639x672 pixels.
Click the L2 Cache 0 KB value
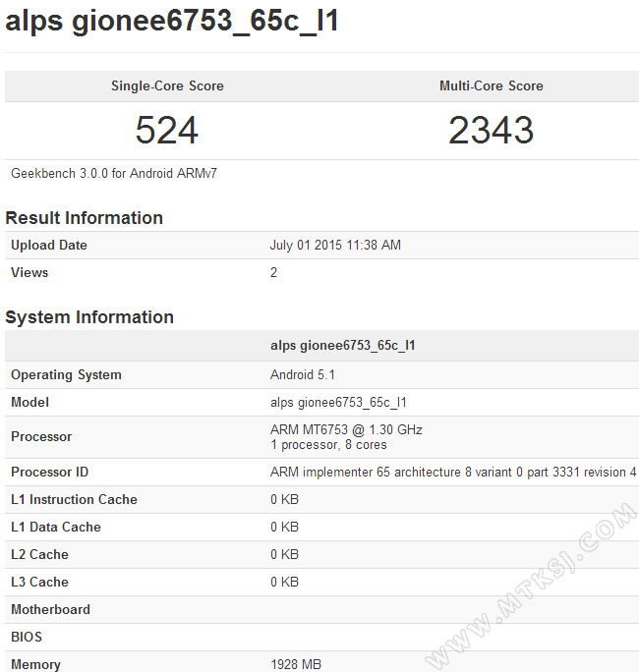[284, 554]
